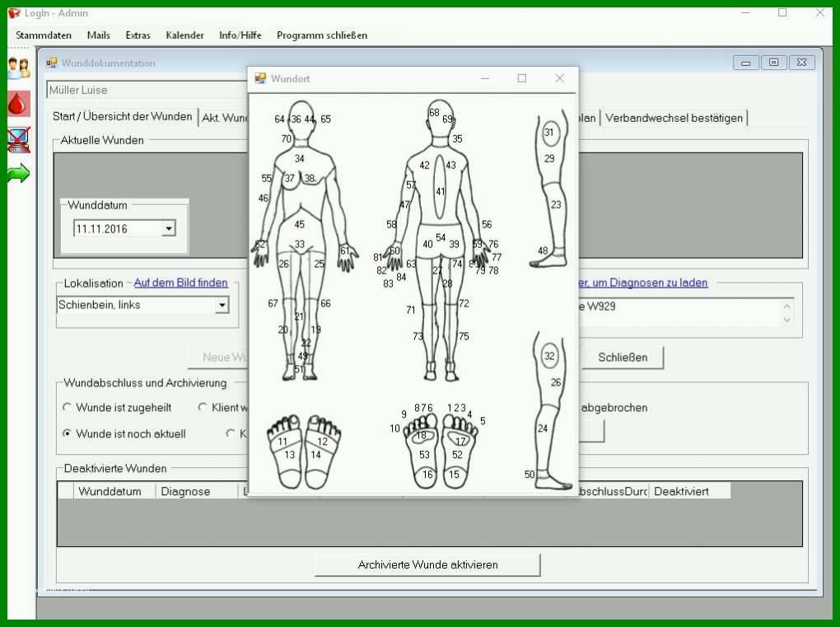Click the 'Auf dem Bild finden' link
This screenshot has height=627, width=840.
click(180, 283)
